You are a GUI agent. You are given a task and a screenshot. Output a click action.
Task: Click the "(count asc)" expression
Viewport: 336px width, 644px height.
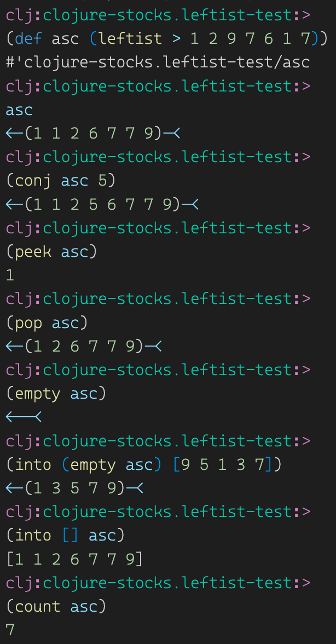[56, 606]
